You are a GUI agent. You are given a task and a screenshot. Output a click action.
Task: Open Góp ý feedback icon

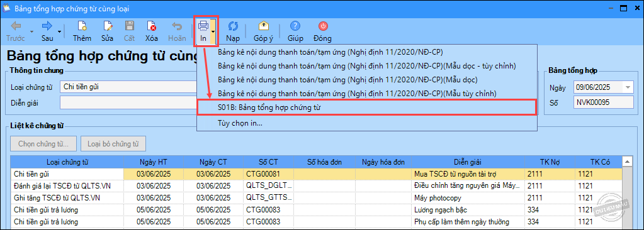click(x=263, y=26)
